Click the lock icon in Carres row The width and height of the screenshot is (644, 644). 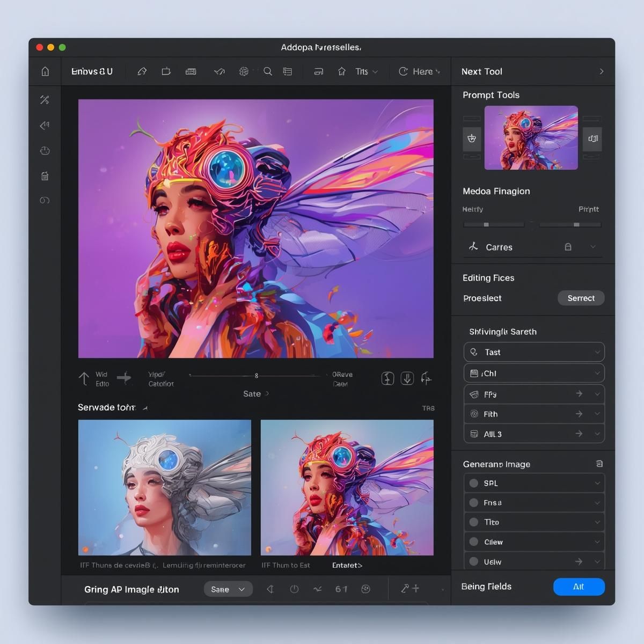pos(568,247)
